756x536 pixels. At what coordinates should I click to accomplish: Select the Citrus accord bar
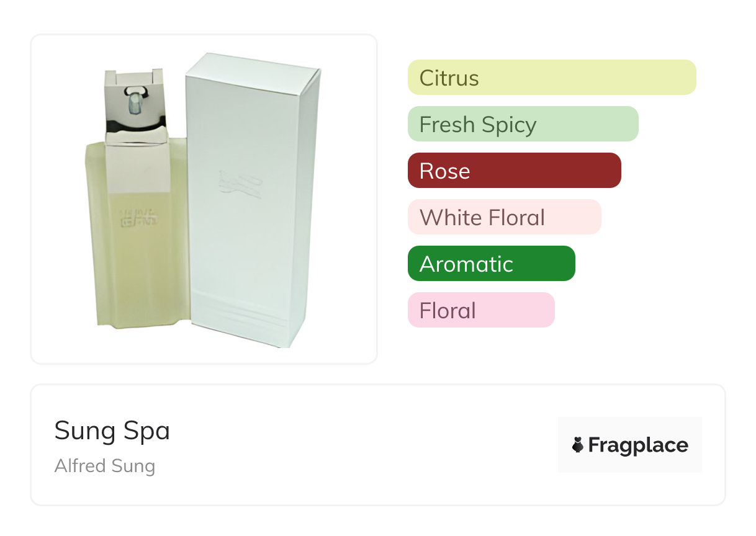point(551,78)
